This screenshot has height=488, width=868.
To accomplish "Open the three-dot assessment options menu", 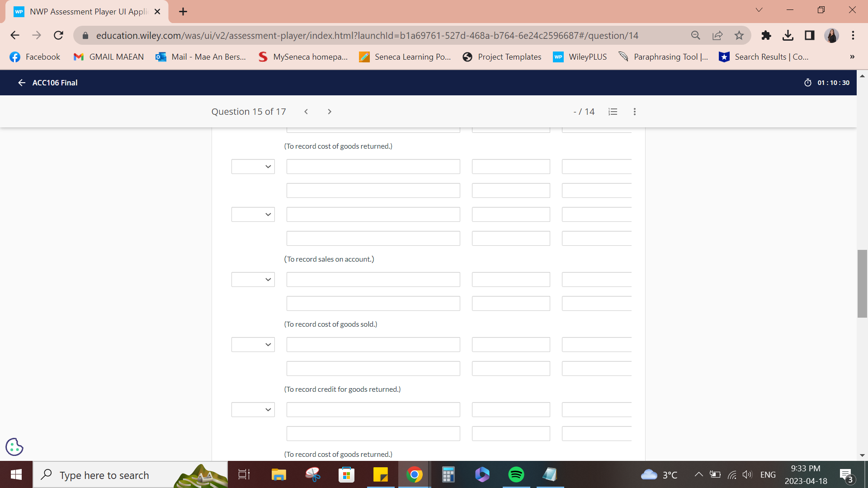I will pos(635,111).
